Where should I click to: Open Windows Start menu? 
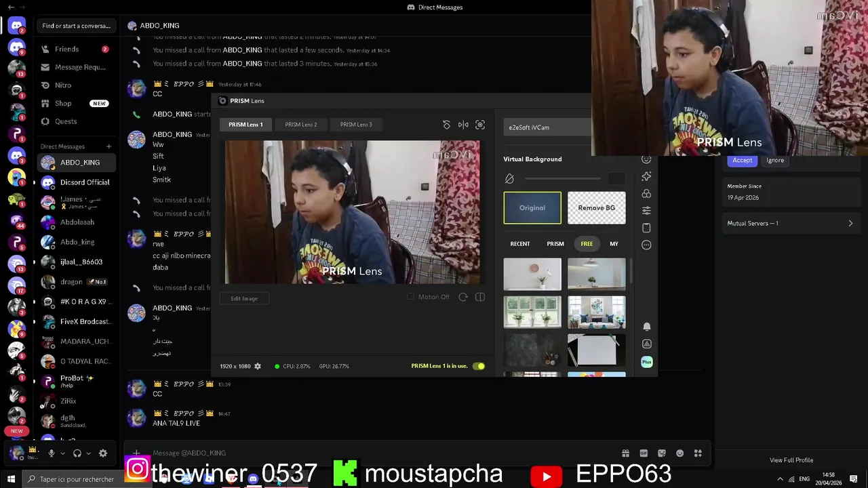pos(11,479)
